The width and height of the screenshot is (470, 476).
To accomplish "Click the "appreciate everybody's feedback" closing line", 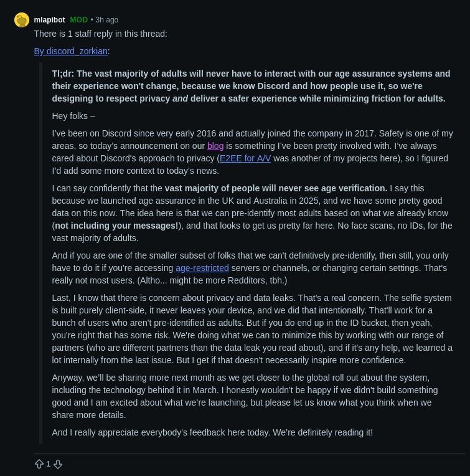I will coord(212,432).
